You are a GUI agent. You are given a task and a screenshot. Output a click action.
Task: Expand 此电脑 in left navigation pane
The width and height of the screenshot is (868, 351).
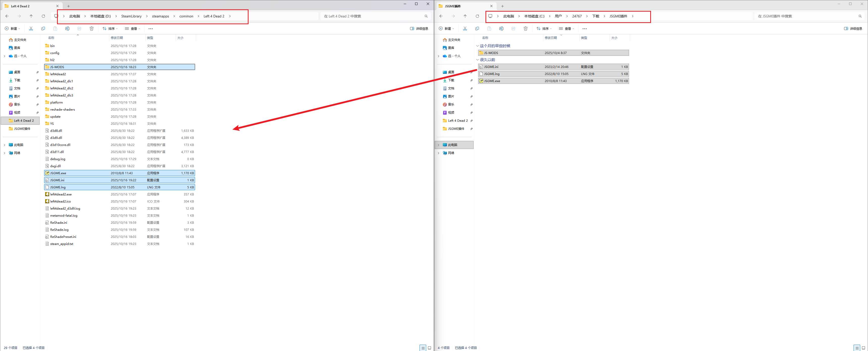pyautogui.click(x=4, y=145)
